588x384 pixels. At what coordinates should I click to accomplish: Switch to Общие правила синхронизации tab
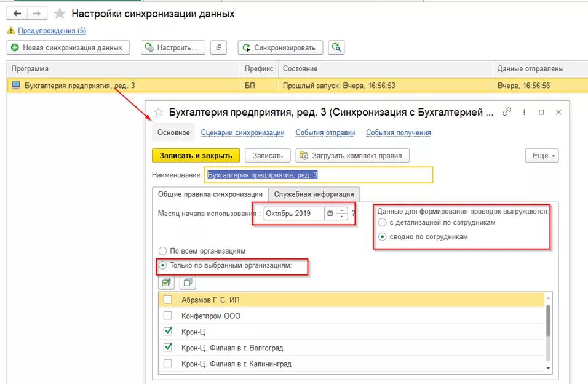pyautogui.click(x=210, y=194)
